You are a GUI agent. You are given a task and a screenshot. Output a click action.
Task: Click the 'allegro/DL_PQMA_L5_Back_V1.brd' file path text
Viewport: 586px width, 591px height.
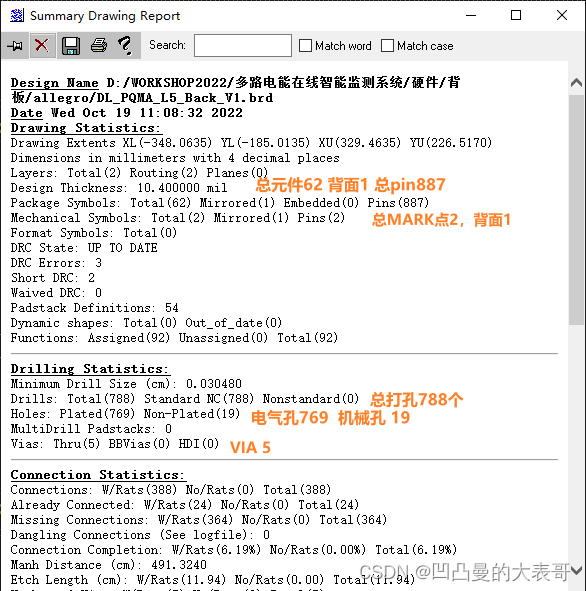pyautogui.click(x=153, y=98)
